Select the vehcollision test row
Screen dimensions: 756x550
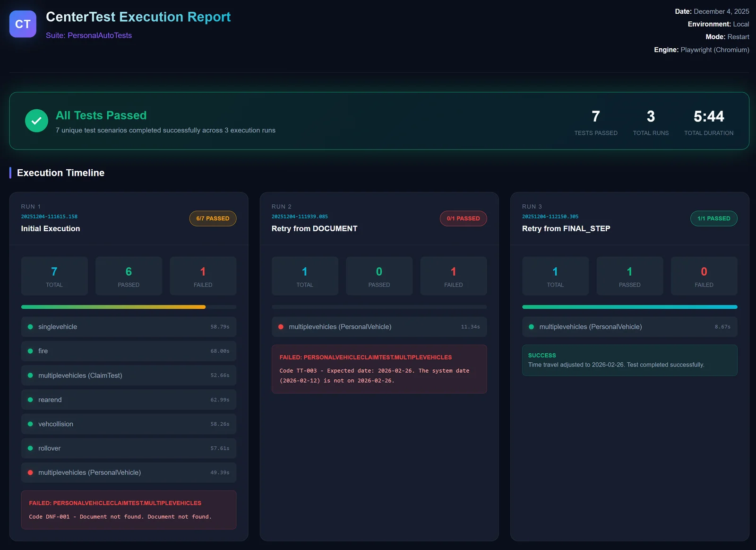(x=129, y=424)
